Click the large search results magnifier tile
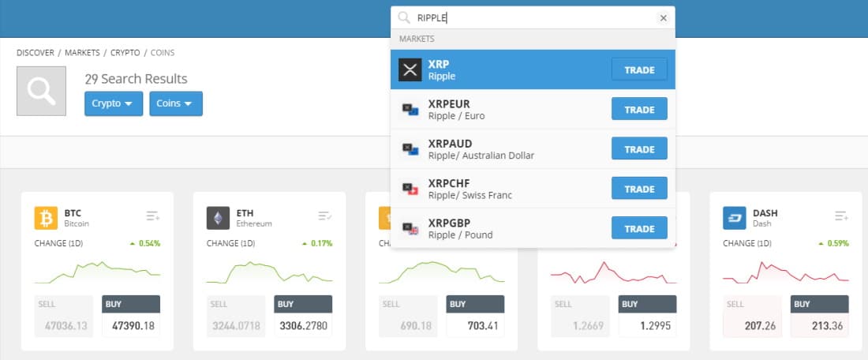868x360 pixels. click(x=42, y=91)
